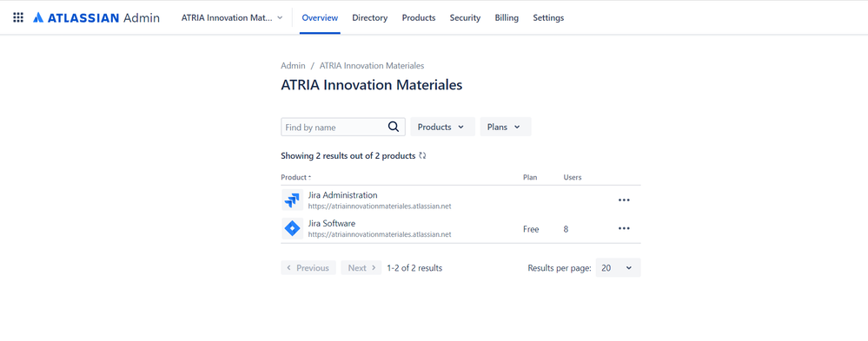Screen dimensions: 868x341
Task: Go to the Settings tab
Action: 548,17
